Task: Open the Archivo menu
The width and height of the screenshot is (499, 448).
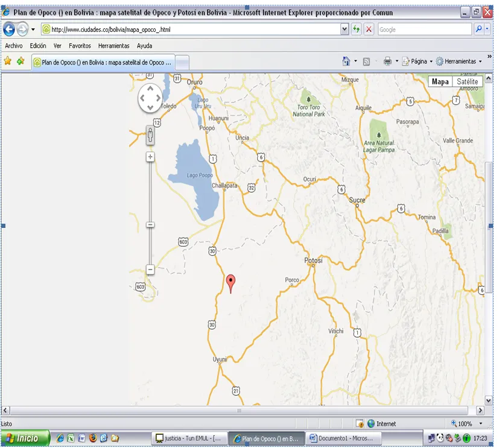Action: tap(14, 46)
